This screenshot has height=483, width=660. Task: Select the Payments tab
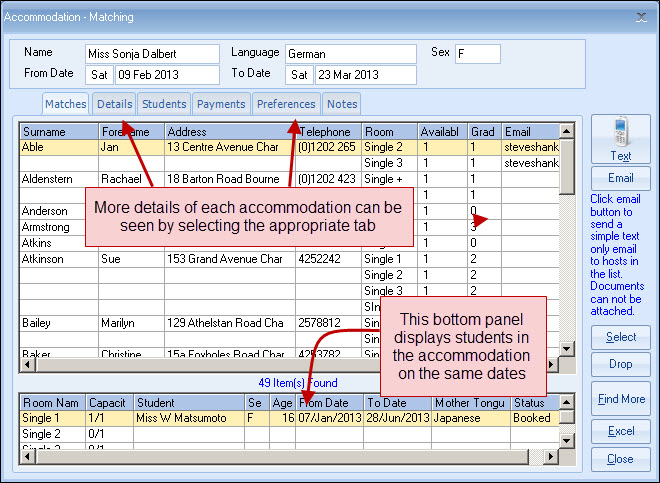coord(221,104)
